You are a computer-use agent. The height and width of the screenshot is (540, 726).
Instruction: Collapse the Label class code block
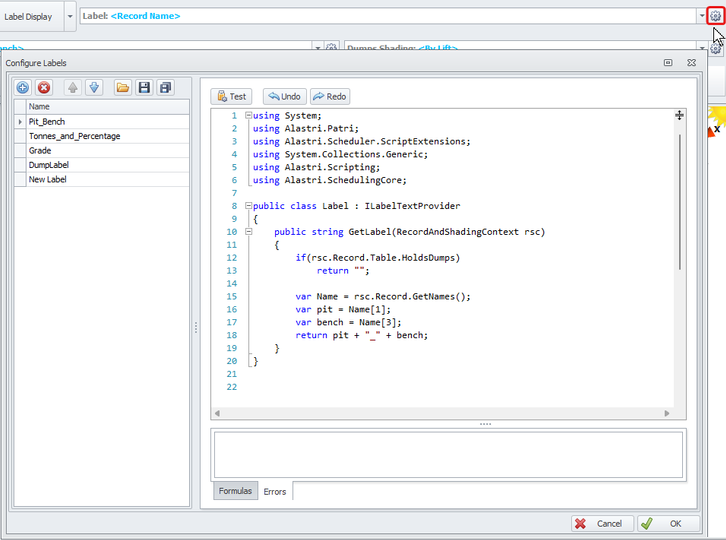[248, 206]
